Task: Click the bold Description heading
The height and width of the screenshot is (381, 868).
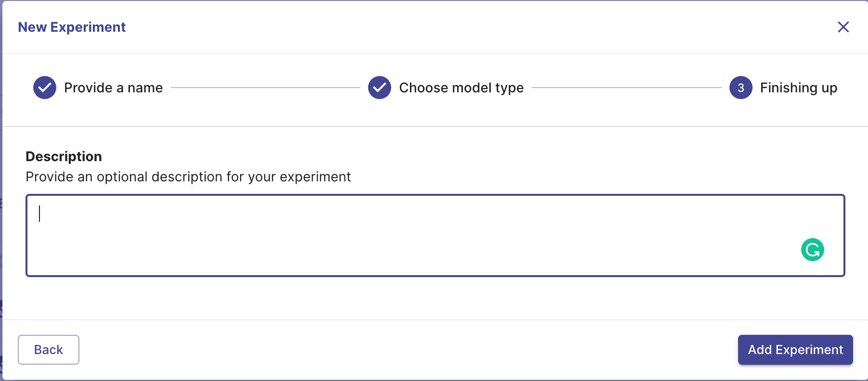Action: tap(64, 156)
